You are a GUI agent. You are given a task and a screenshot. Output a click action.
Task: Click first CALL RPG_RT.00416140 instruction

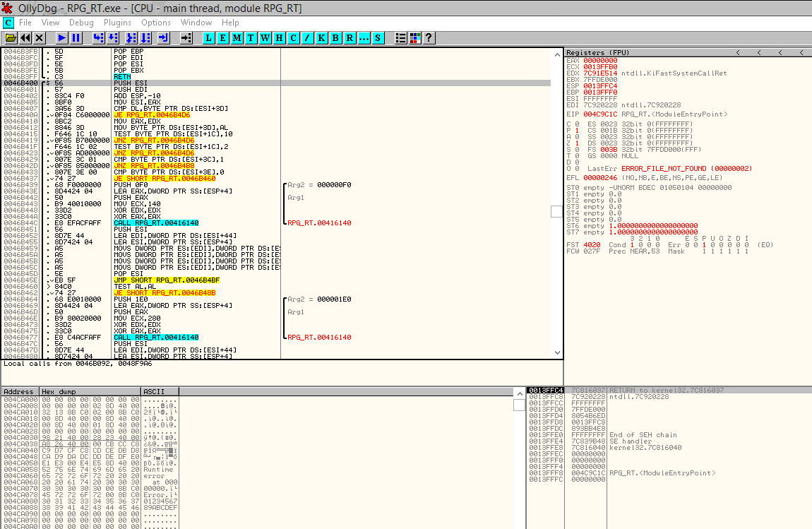pyautogui.click(x=156, y=222)
